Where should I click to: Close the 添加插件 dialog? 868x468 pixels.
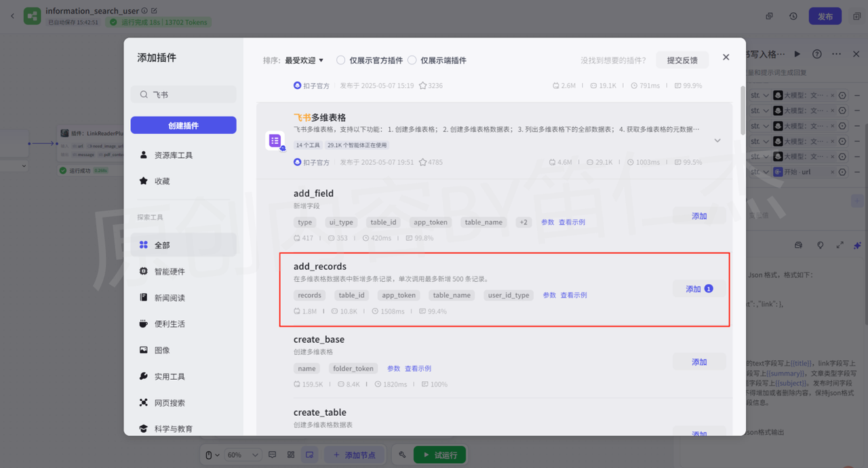point(726,58)
